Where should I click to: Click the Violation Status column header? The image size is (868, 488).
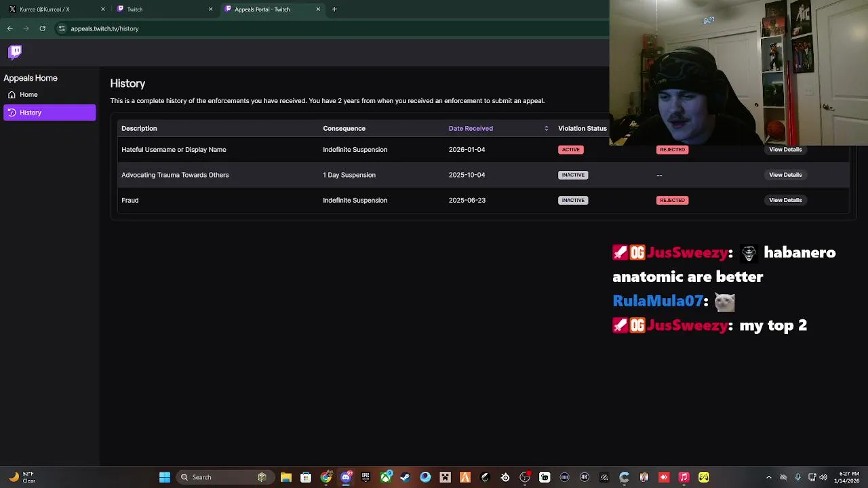click(x=582, y=128)
